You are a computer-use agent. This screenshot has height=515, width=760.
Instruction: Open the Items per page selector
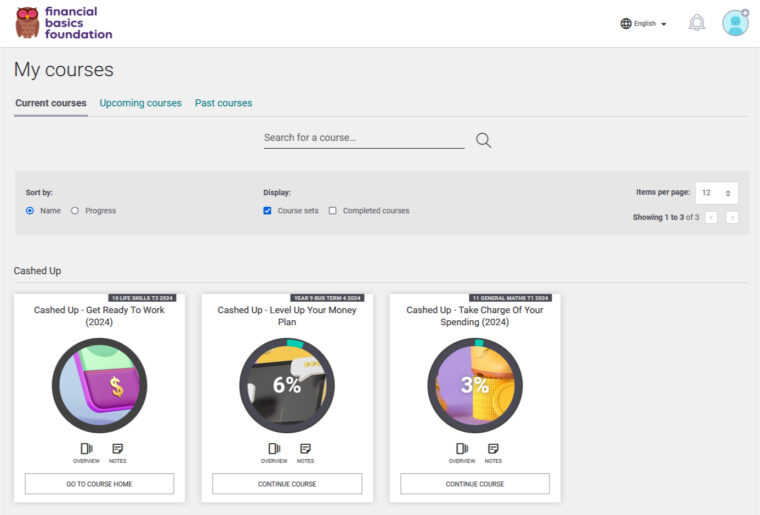(716, 193)
